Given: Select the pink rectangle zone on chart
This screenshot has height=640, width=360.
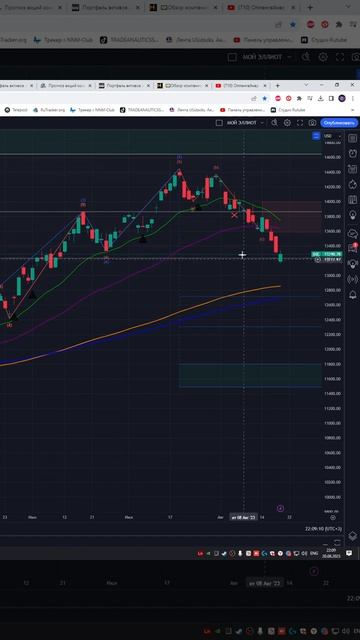Looking at the screenshot, I should tap(291, 216).
